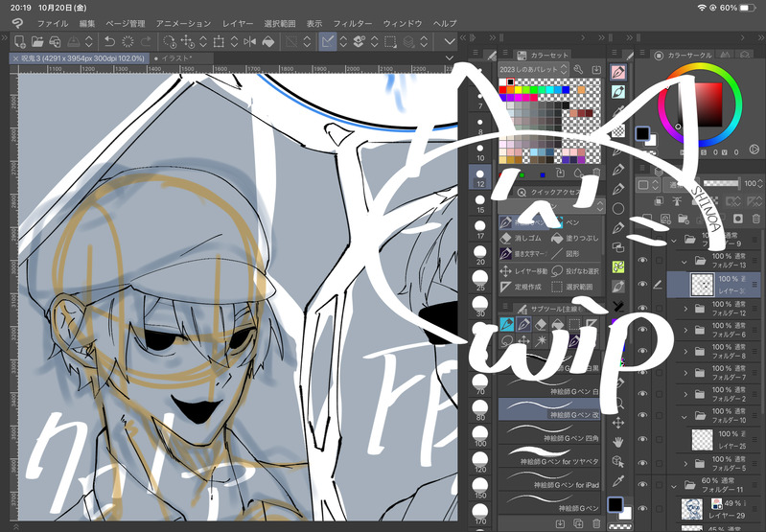Toggle visibility of レイヤー 29
The height and width of the screenshot is (532, 766).
[643, 508]
